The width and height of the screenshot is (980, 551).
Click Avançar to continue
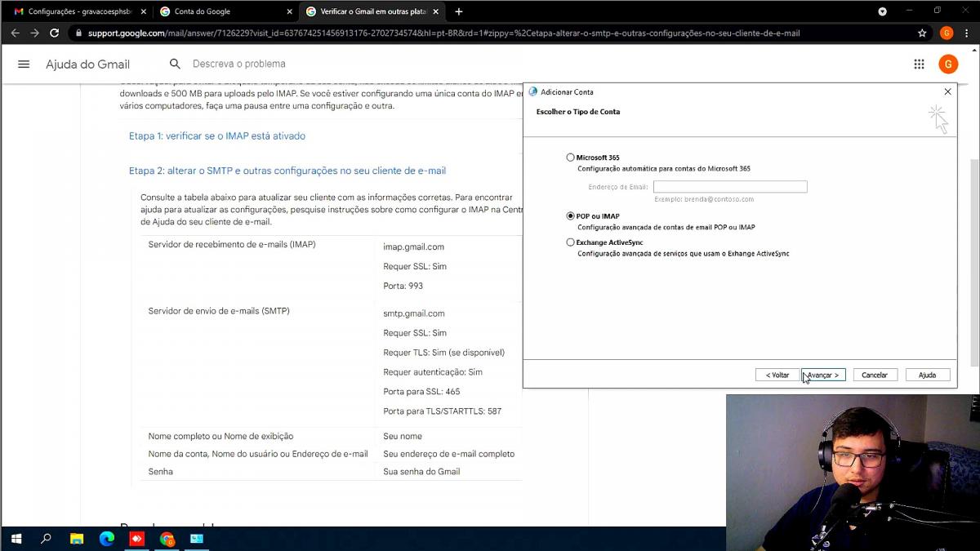click(823, 375)
